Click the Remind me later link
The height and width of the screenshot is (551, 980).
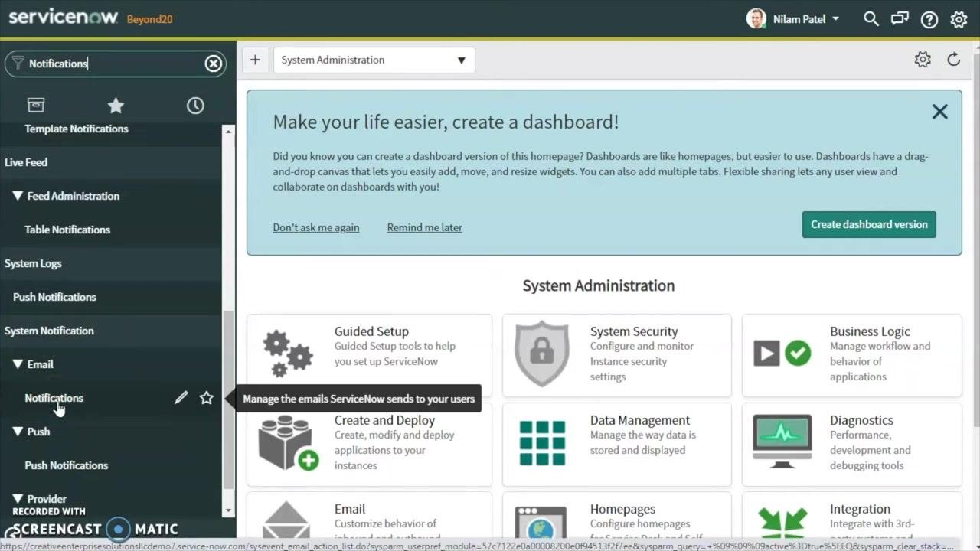[x=425, y=227]
